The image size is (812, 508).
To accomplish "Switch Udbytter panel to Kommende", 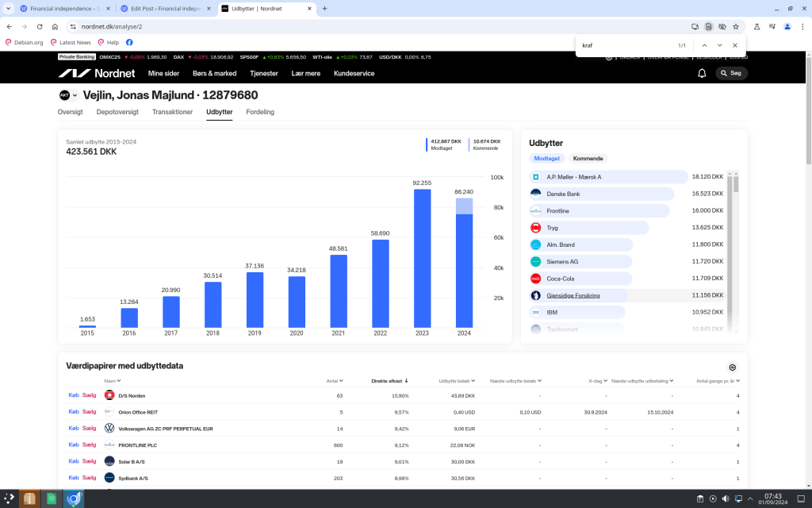I will pos(588,159).
